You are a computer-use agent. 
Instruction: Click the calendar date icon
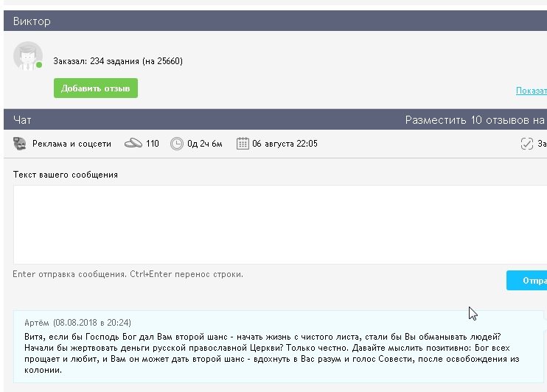point(243,144)
